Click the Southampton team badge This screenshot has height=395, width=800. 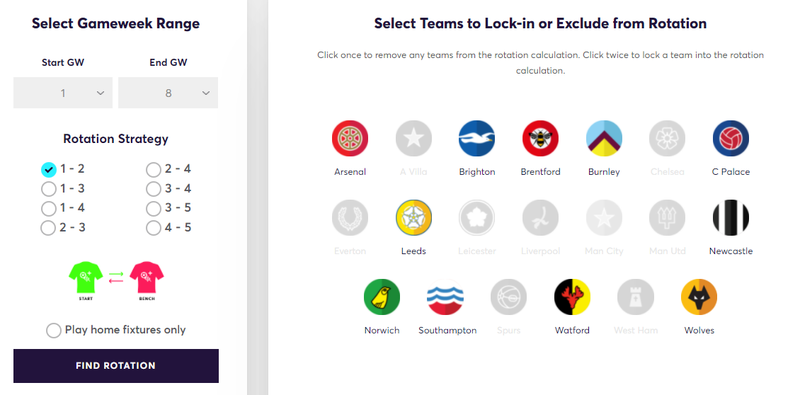point(445,297)
